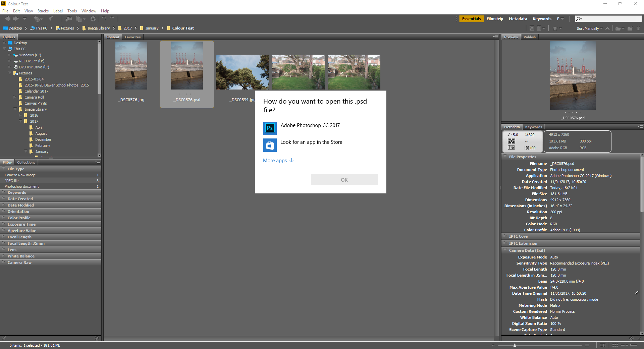Switch to the Publish panel tab
Viewport: 644px width, 349px height.
coord(529,37)
